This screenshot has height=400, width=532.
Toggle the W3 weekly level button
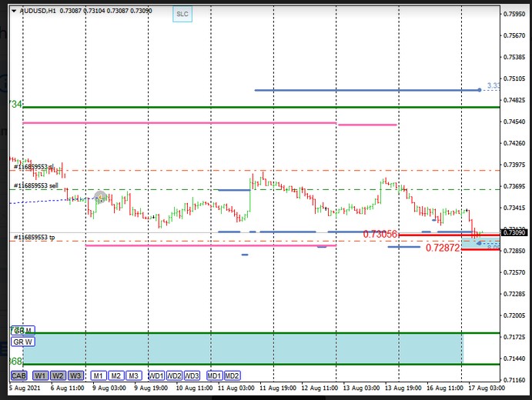tap(75, 375)
